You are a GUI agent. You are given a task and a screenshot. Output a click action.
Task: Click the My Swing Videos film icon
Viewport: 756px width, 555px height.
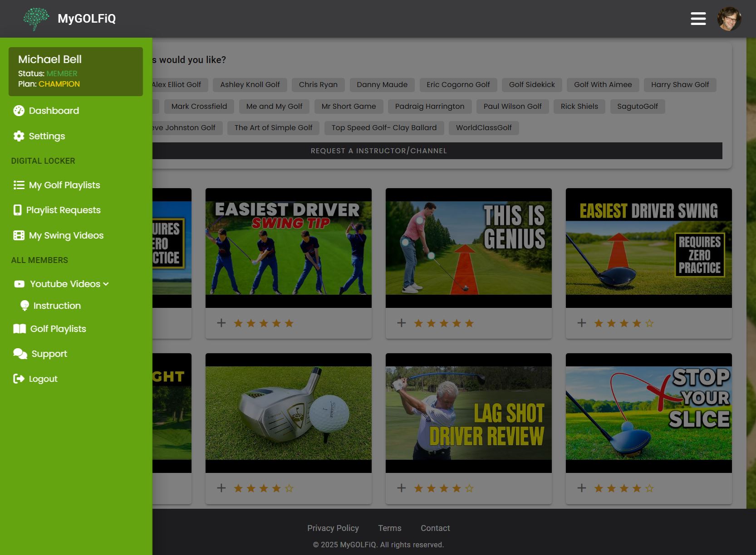19,235
